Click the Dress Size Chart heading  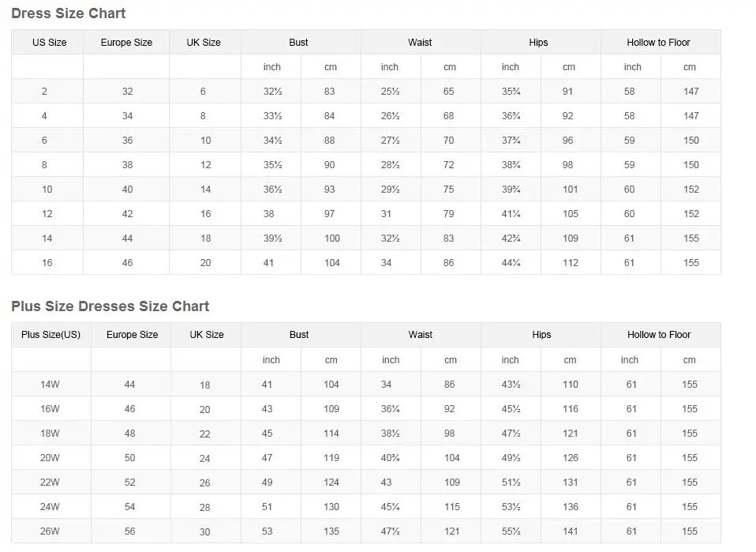click(69, 13)
